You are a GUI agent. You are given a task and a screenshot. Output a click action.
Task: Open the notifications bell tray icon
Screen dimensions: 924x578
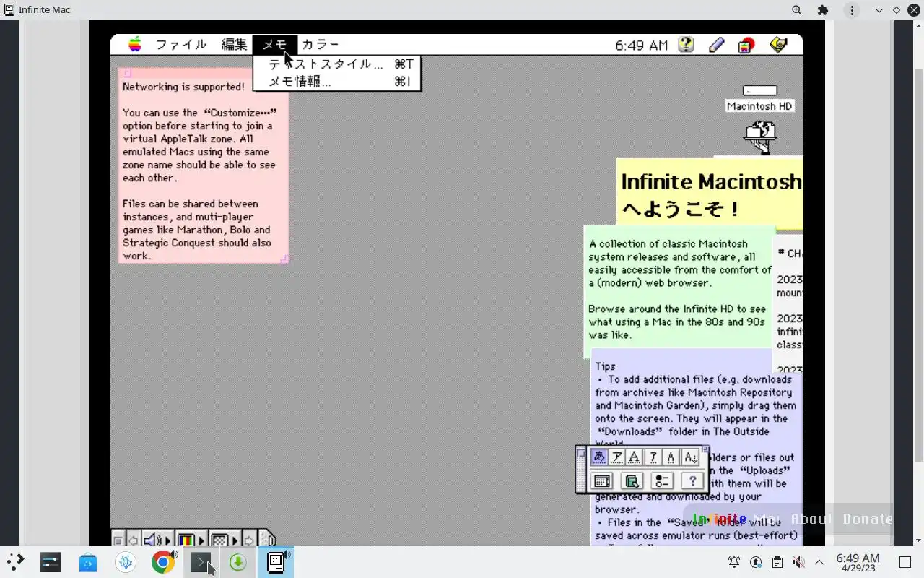coord(734,562)
